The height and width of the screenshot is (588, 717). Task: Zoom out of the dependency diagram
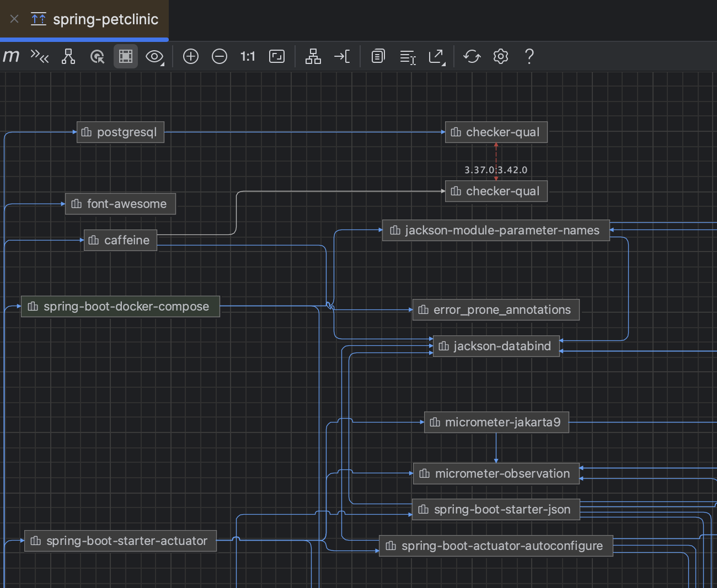[x=220, y=56]
